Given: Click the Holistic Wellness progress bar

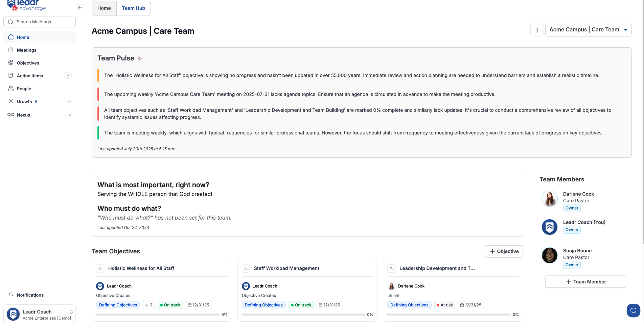Looking at the screenshot, I should click(x=158, y=315).
